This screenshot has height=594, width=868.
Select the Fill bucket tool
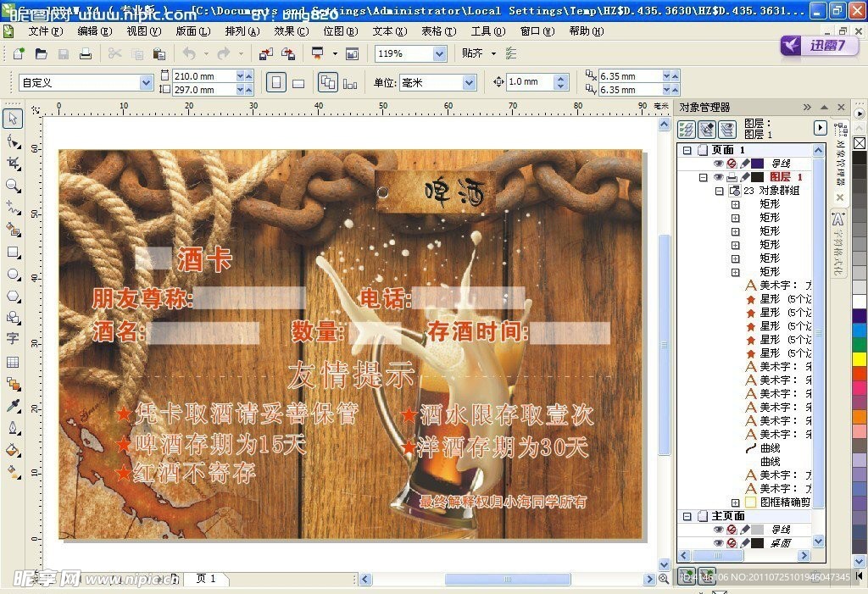(x=13, y=450)
